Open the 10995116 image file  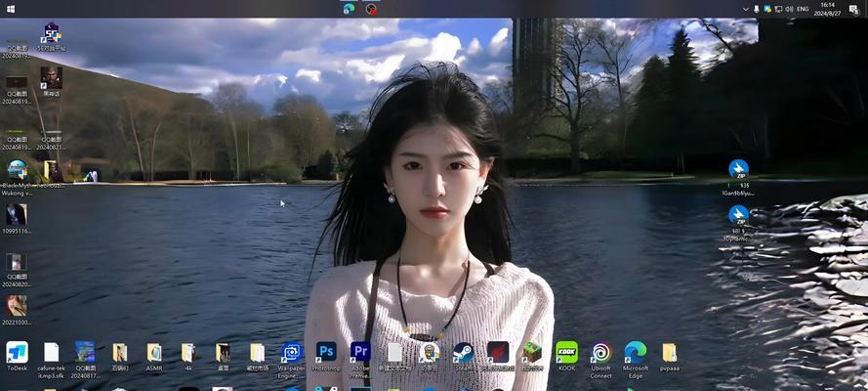[x=17, y=214]
